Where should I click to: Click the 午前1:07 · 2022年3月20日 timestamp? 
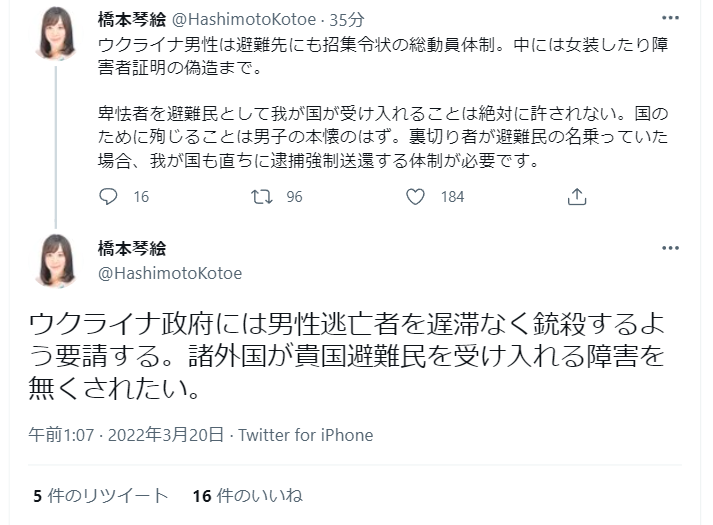(x=128, y=435)
